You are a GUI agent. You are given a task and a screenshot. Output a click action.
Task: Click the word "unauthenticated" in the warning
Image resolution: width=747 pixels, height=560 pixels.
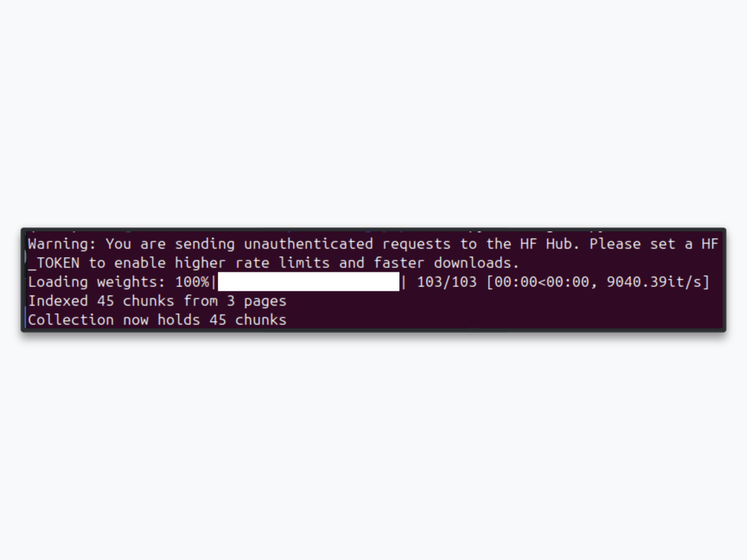click(x=309, y=244)
